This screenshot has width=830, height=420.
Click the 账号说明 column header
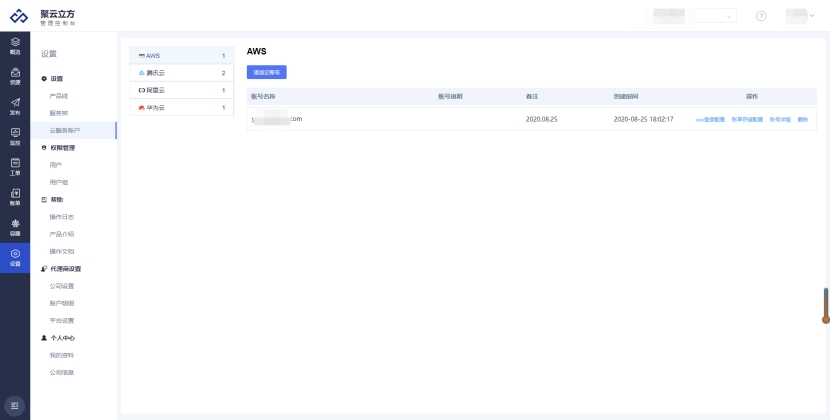[451, 96]
